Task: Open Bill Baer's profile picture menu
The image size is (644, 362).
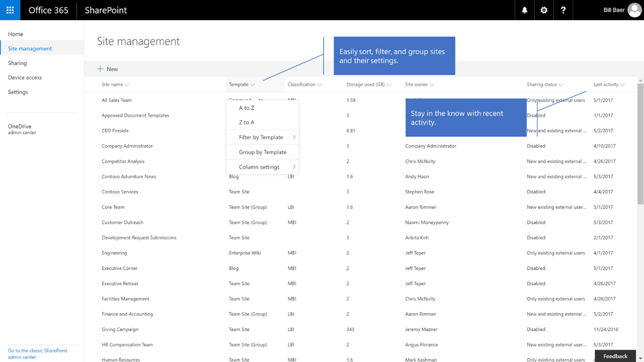Action: pyautogui.click(x=634, y=10)
